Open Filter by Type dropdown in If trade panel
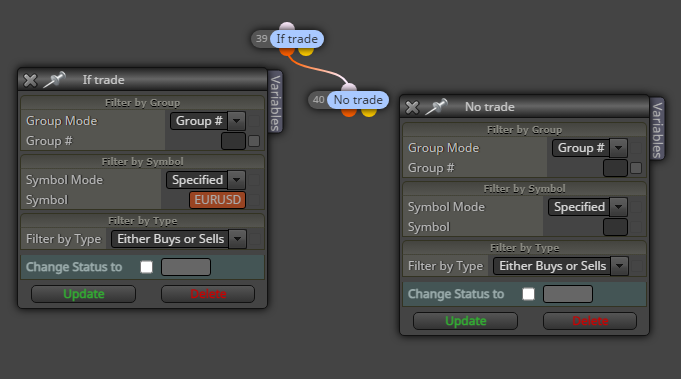681x379 pixels. [x=179, y=239]
